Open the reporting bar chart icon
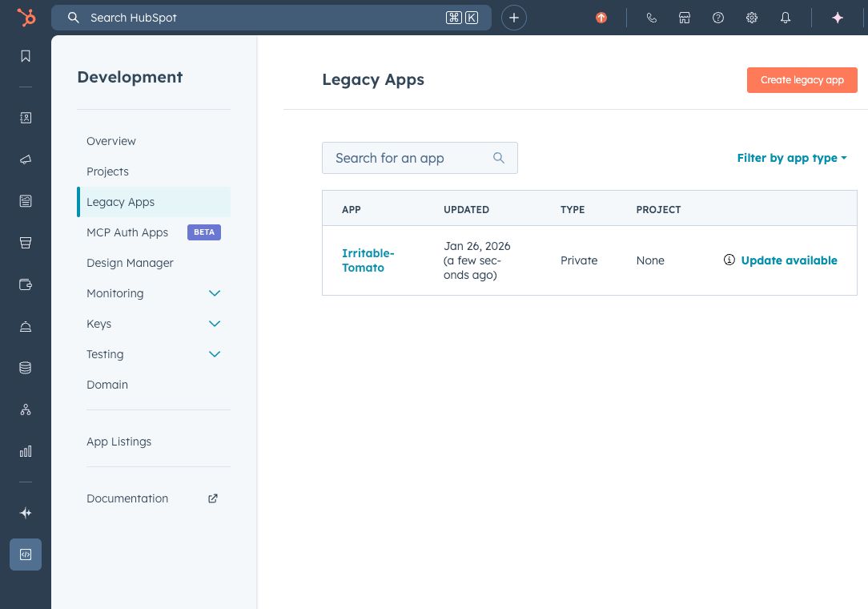 tap(26, 451)
